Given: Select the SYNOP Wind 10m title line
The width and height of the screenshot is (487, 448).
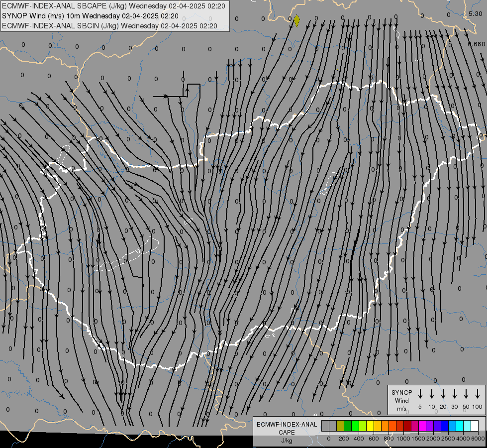Looking at the screenshot, I should 90,16.
